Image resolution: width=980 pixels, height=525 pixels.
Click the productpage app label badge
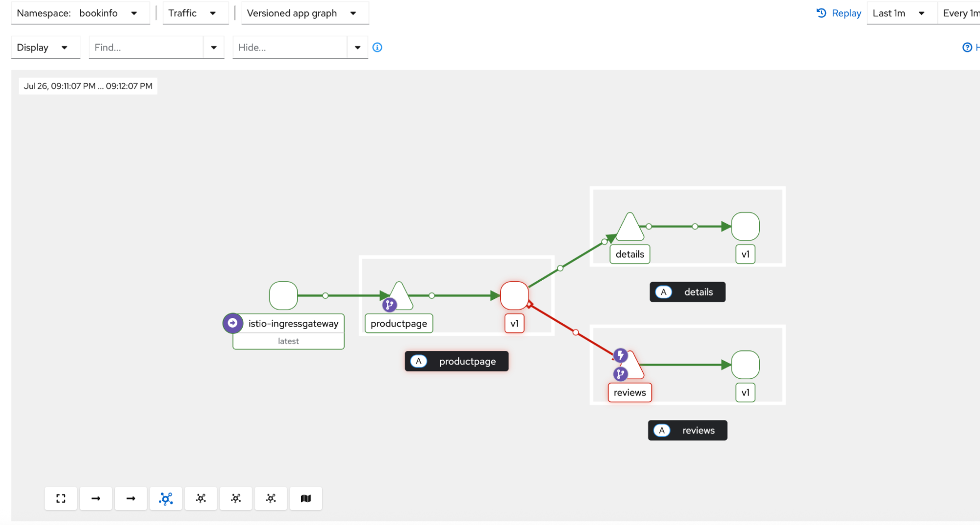pos(456,361)
